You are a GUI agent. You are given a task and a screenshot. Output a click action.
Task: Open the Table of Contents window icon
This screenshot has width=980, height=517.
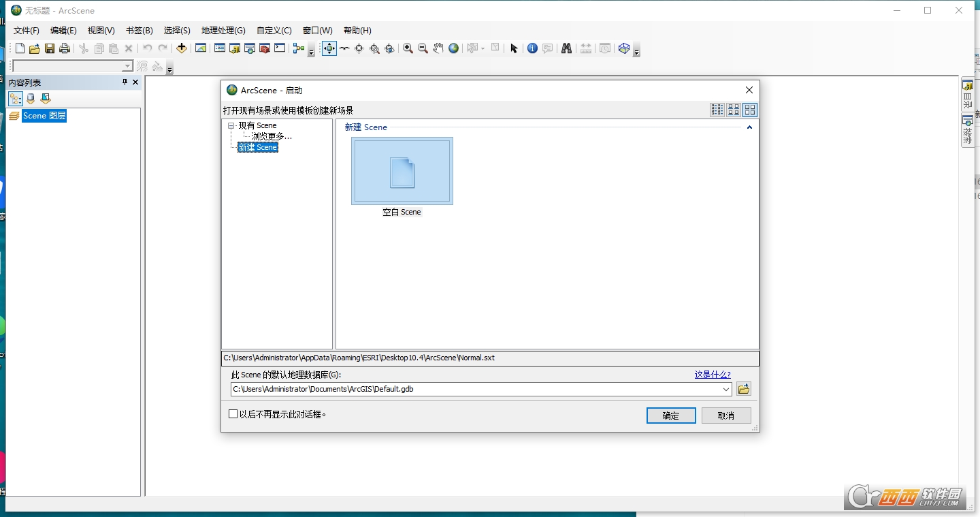click(x=220, y=48)
